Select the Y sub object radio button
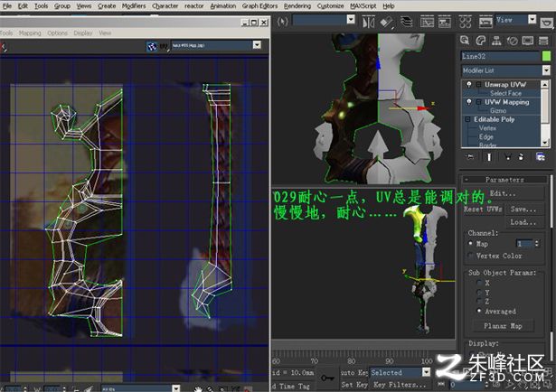556x392 pixels. coord(479,292)
